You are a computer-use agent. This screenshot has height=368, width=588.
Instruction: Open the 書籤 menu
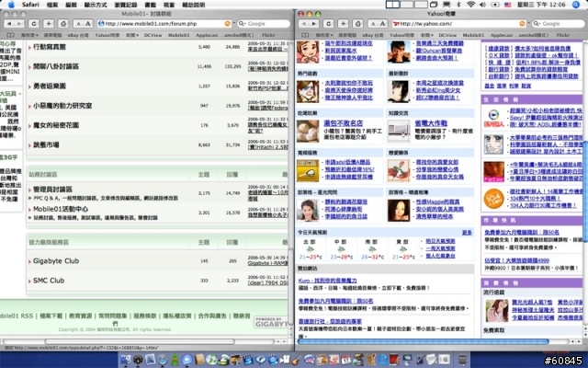pos(151,5)
